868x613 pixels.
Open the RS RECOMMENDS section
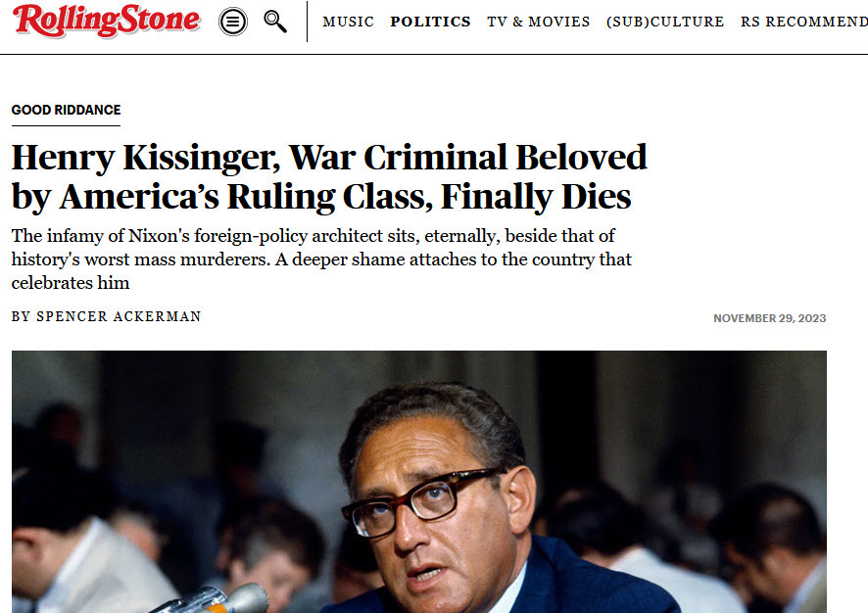(x=803, y=22)
